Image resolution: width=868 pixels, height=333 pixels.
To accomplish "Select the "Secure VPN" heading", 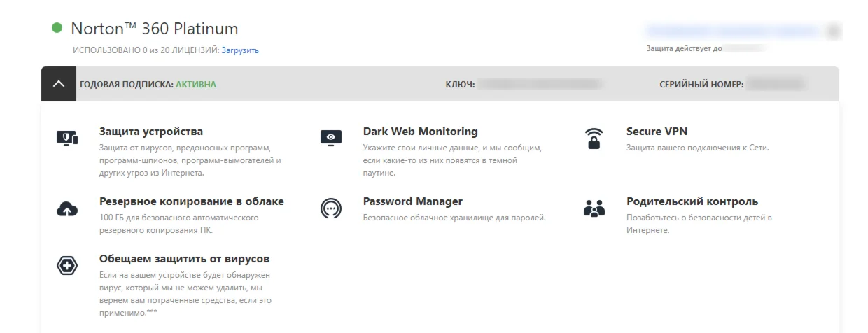I will point(657,132).
